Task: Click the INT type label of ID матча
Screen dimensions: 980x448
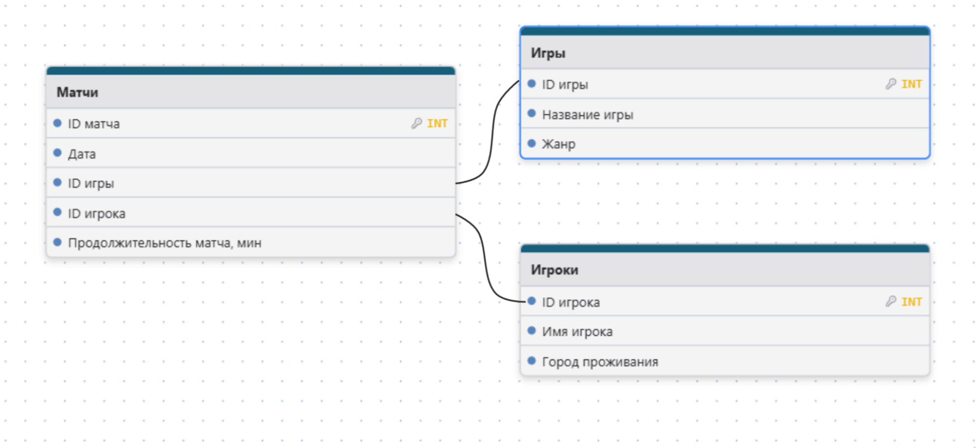Action: click(x=437, y=124)
